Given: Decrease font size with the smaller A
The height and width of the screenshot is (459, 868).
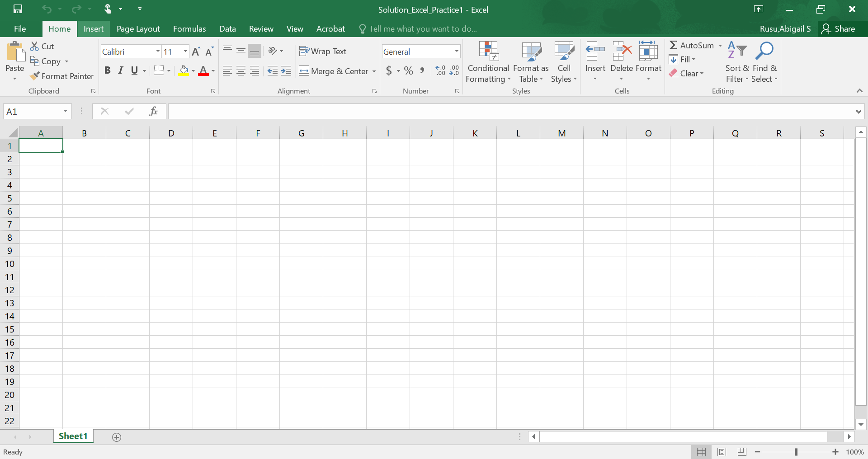Looking at the screenshot, I should tap(209, 52).
